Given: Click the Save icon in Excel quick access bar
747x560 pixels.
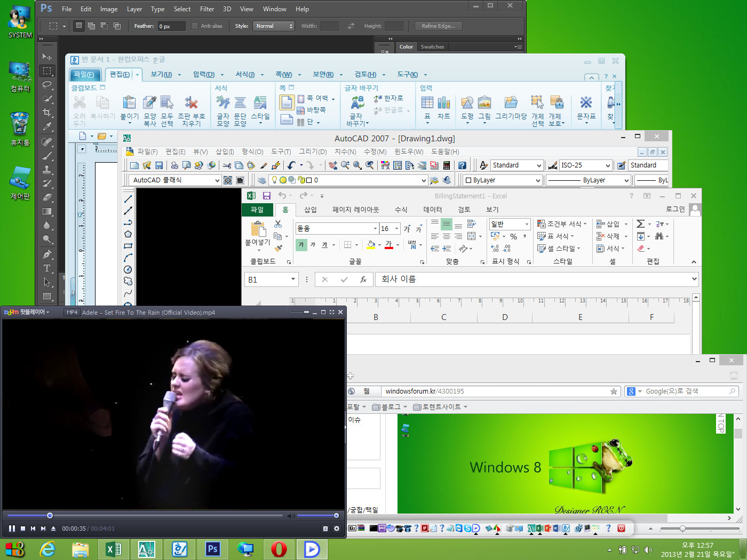Looking at the screenshot, I should coord(267,196).
